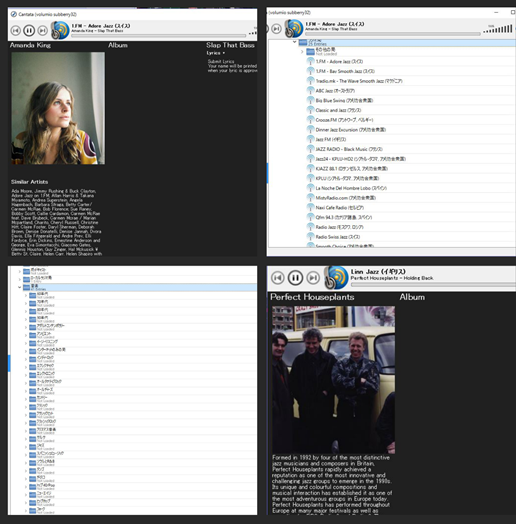Click the Album heading in Linn Jazz window
The image size is (516, 524).
tap(412, 297)
